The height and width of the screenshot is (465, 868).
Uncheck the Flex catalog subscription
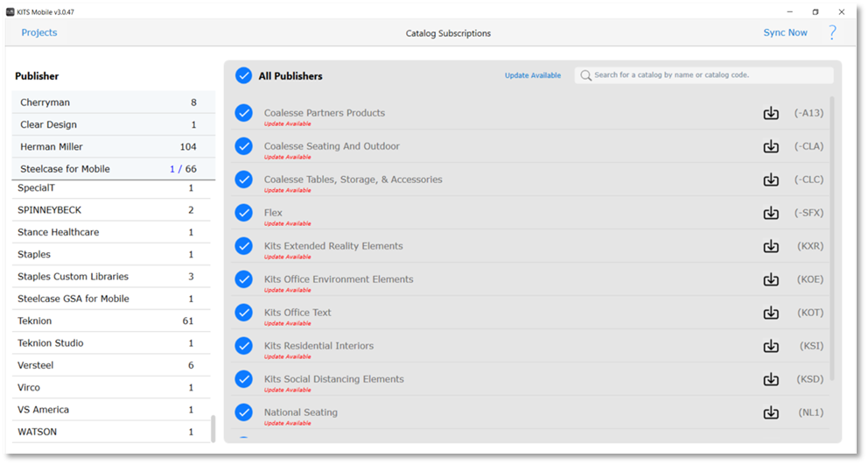[243, 213]
